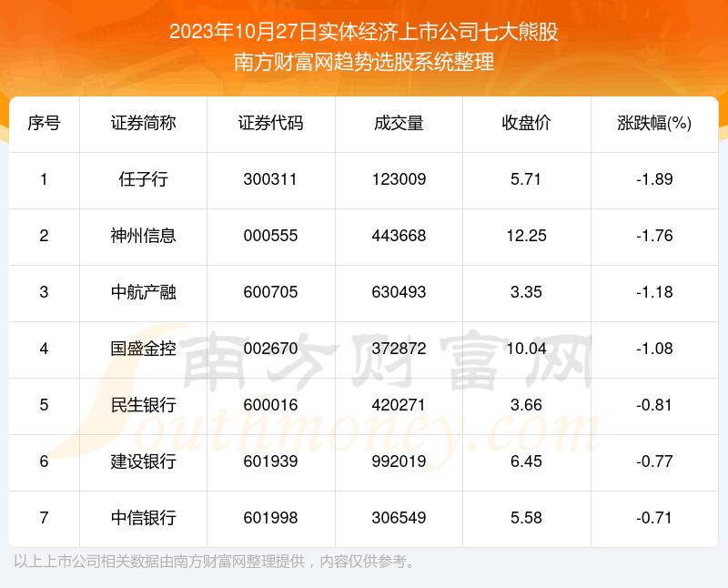
Task: Select stock code '601998'
Action: pyautogui.click(x=270, y=518)
